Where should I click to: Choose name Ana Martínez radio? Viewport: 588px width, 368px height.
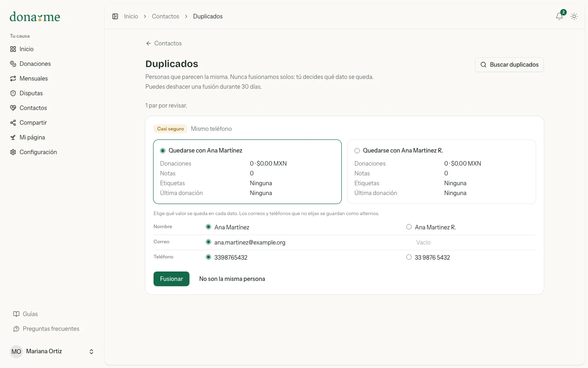[209, 227]
